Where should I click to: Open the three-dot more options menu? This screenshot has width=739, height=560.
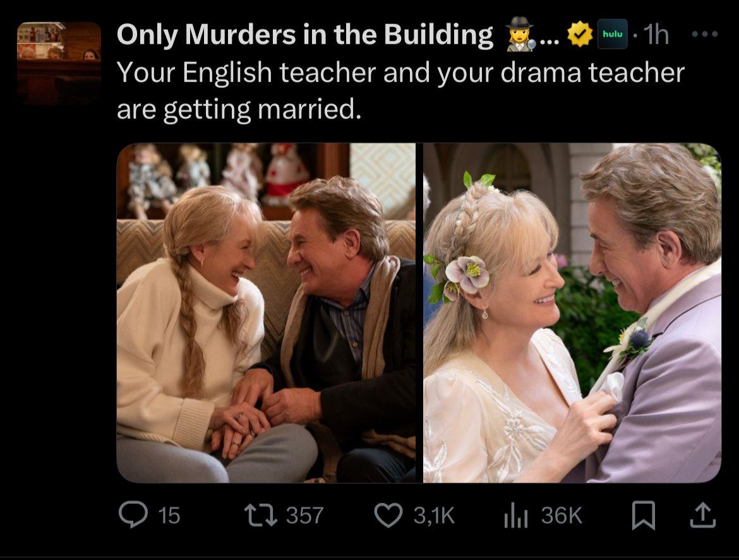tap(705, 34)
